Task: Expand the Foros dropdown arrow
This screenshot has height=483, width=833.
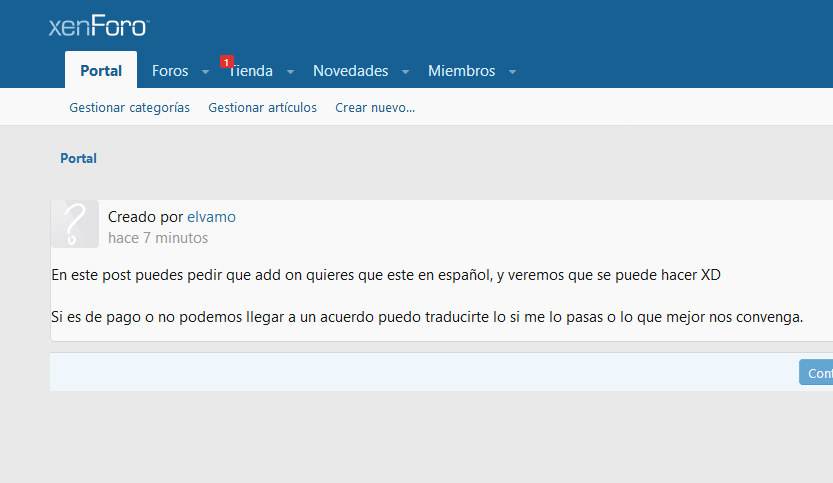Action: 205,72
